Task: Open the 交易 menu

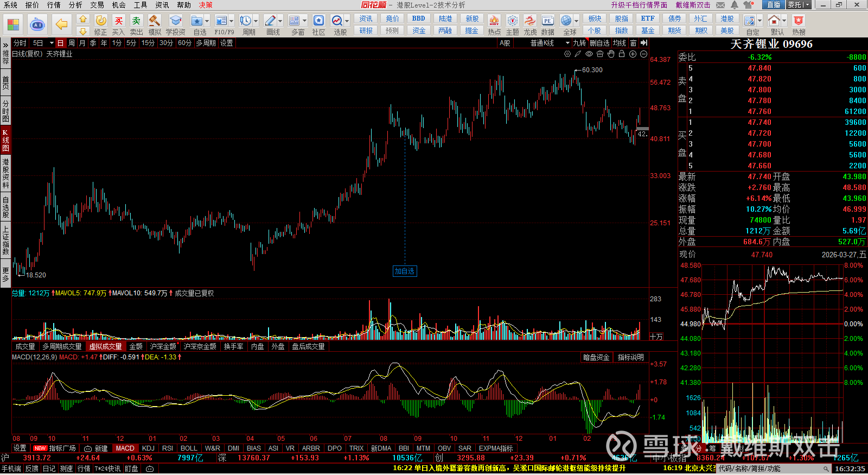Action: (97, 5)
